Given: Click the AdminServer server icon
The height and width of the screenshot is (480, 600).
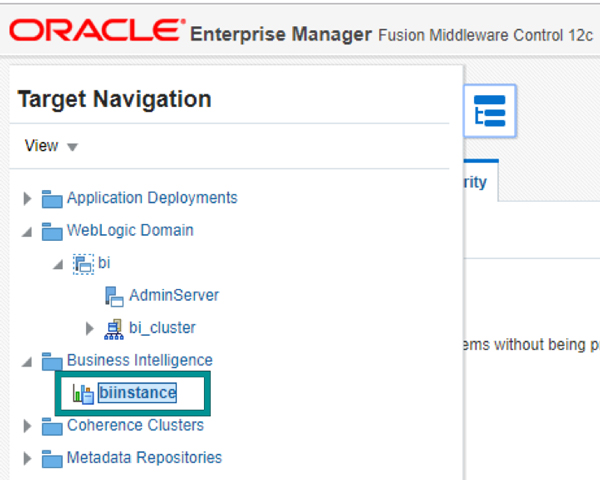Looking at the screenshot, I should point(114,297).
